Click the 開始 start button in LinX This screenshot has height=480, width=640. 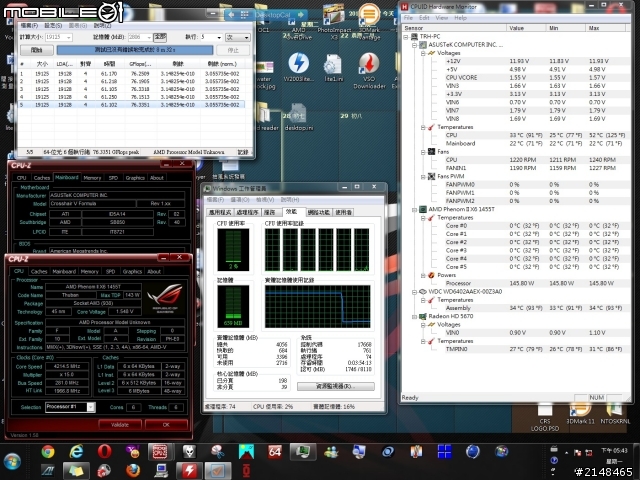[x=37, y=50]
